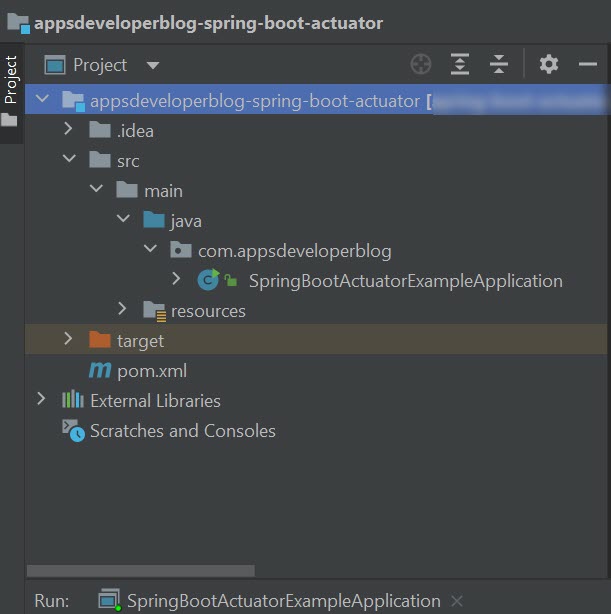Click the Expand All icon in Project toolbar

click(460, 65)
